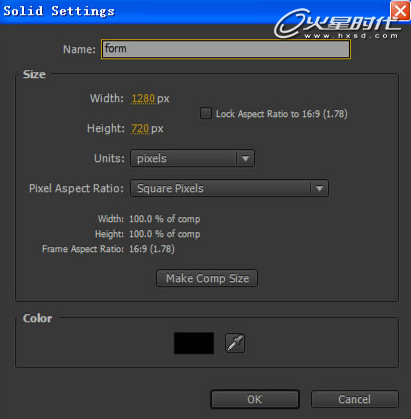Click the Name field containing "form"
This screenshot has width=411, height=419.
click(226, 49)
